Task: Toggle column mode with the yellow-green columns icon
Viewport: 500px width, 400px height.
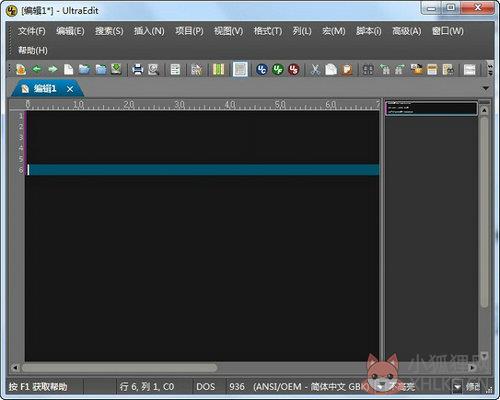Action: [218, 69]
